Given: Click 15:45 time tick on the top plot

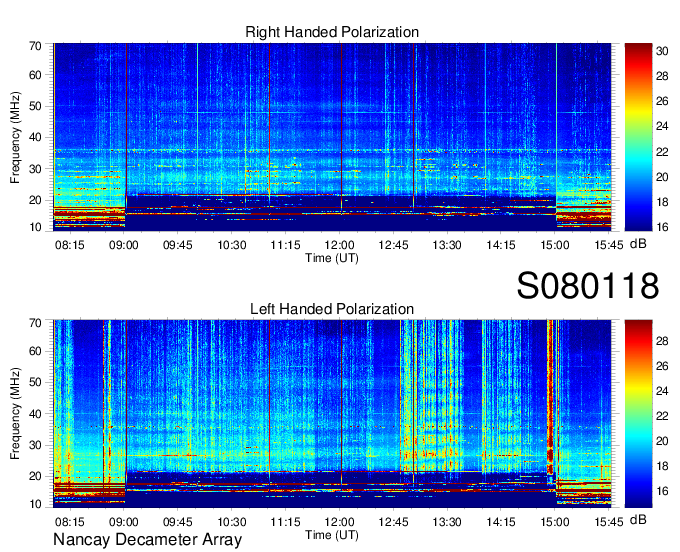Looking at the screenshot, I should point(609,245).
